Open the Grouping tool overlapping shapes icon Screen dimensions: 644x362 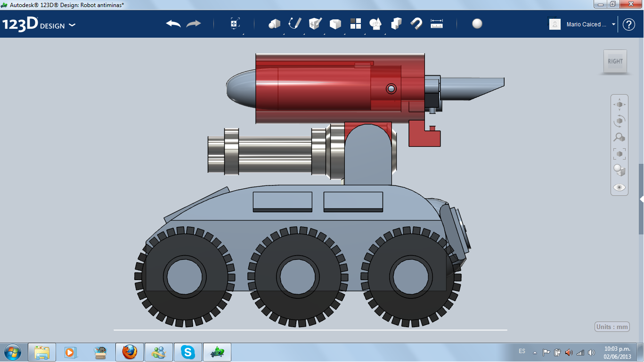[375, 24]
